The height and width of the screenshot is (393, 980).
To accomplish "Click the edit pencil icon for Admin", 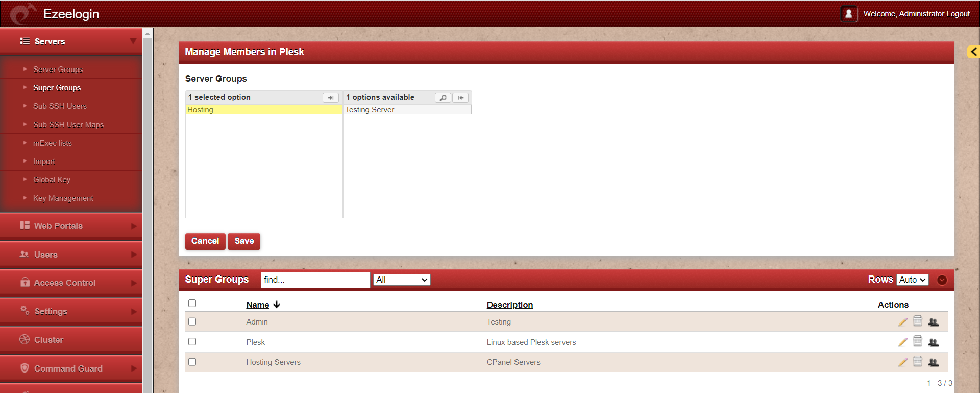I will (x=902, y=322).
